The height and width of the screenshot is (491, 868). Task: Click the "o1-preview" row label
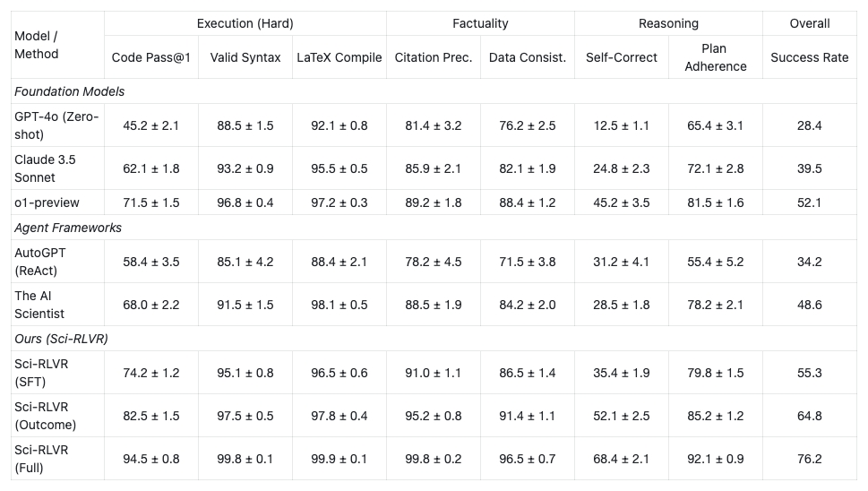pyautogui.click(x=45, y=202)
